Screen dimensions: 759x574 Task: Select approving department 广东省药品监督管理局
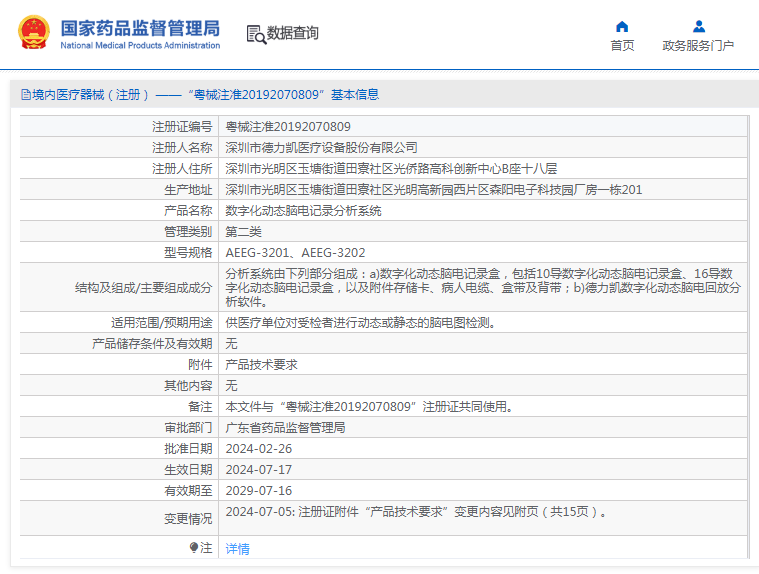point(286,428)
